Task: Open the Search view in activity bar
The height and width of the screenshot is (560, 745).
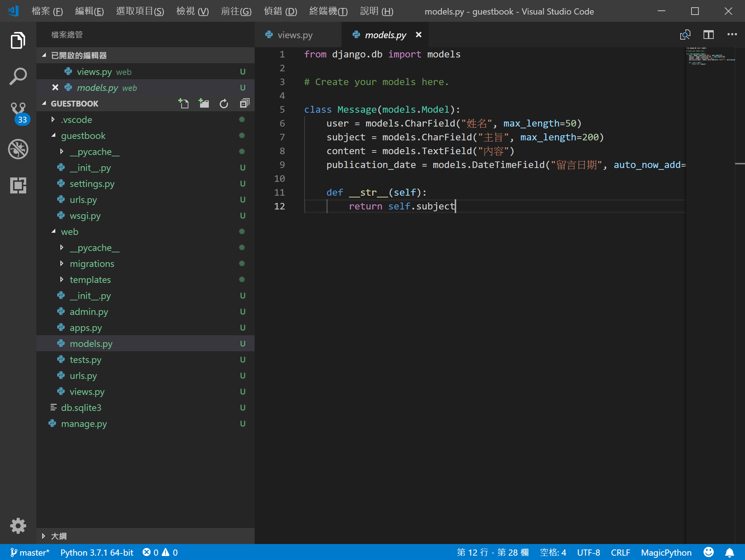Action: coord(18,76)
